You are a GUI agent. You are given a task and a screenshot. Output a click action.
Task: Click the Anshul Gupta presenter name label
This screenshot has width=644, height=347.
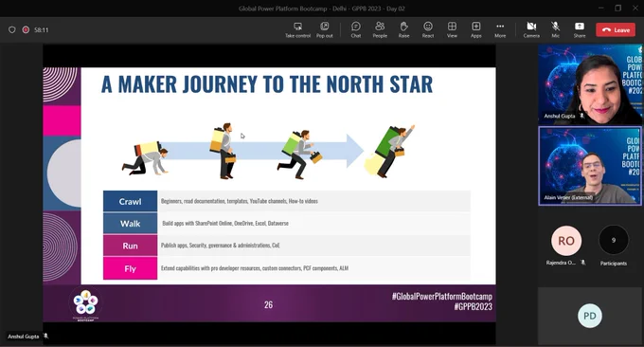(x=24, y=337)
